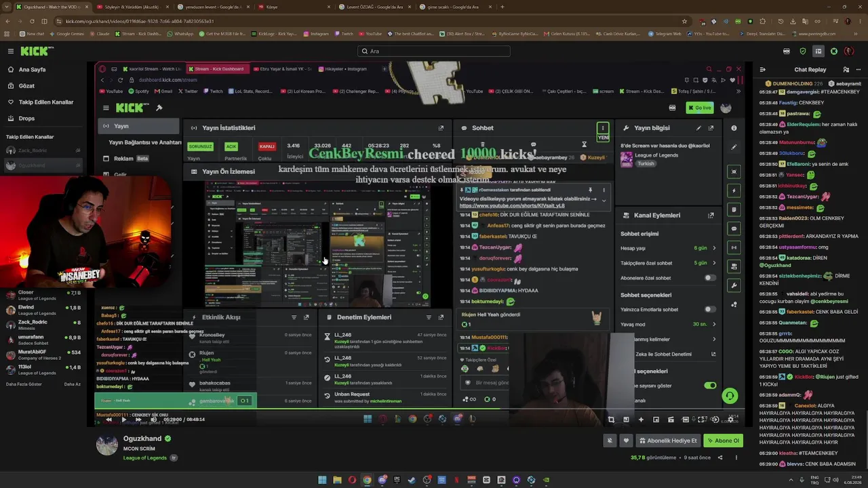Gift a subscription with Abonelik Hediye Et

coord(667,441)
